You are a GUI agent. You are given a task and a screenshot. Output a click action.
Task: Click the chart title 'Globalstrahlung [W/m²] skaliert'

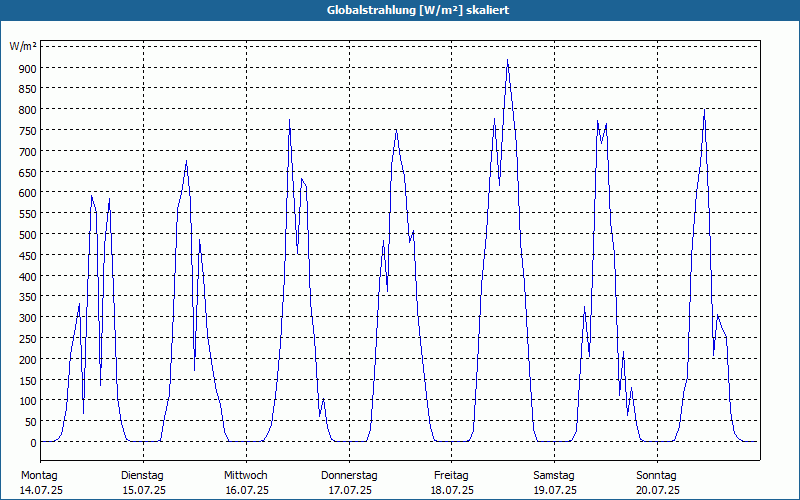[418, 10]
